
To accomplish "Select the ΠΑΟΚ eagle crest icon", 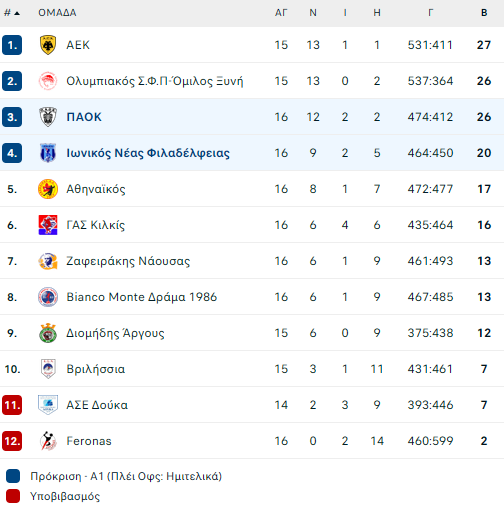I will click(x=48, y=117).
